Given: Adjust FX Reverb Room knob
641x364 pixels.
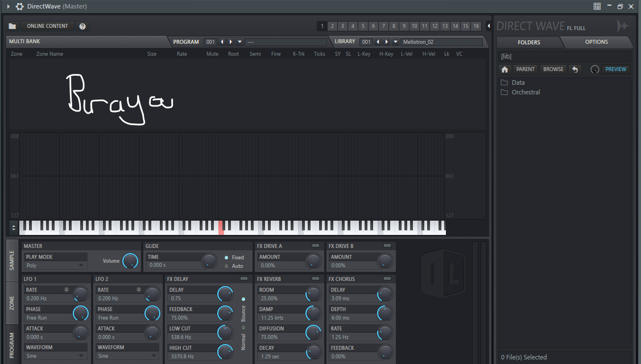Looking at the screenshot, I should pyautogui.click(x=313, y=294).
